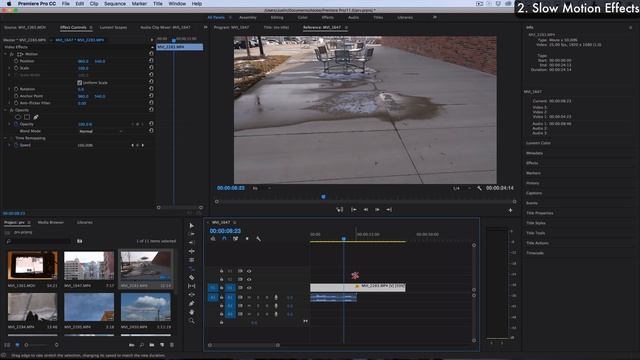Select the MVI_1363.MOV thumbnail
Image resolution: width=640 pixels, height=360 pixels.
(x=33, y=265)
